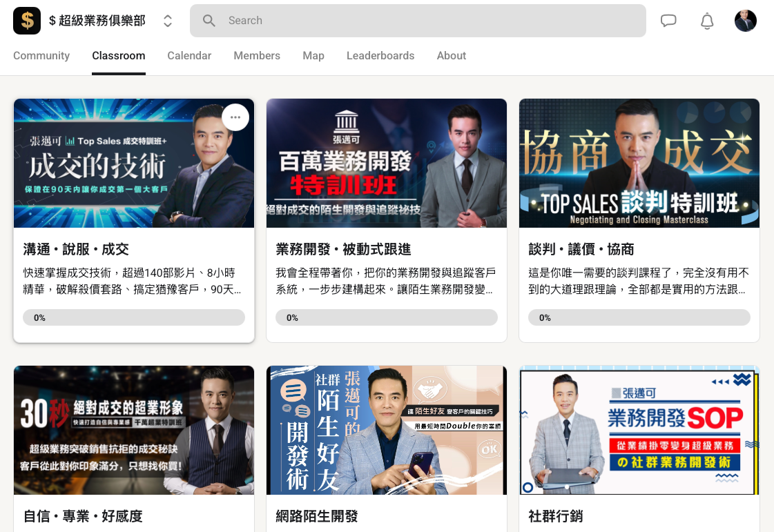This screenshot has width=774, height=532.
Task: Click the search magnifier icon
Action: click(x=209, y=21)
